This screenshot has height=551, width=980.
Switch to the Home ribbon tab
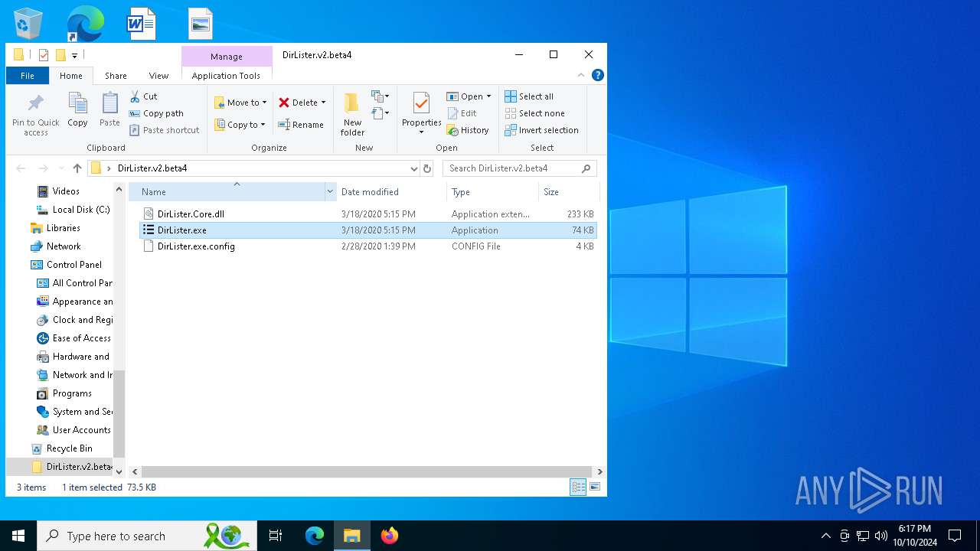[x=71, y=76]
